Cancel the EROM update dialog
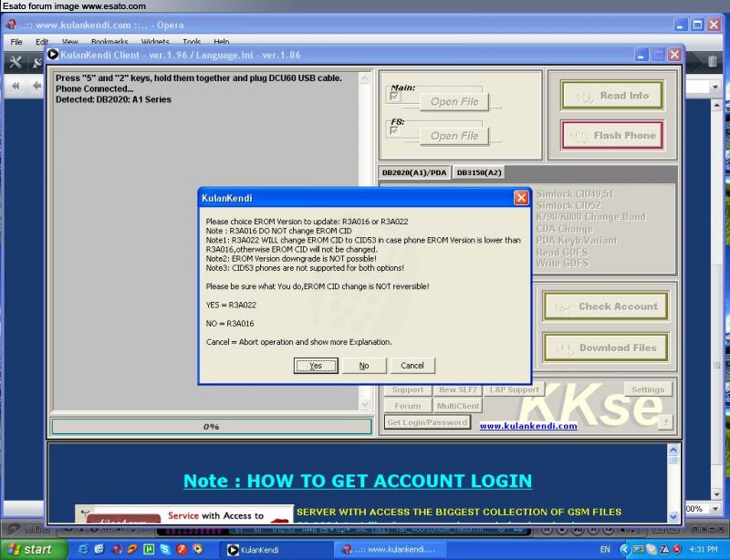The image size is (730, 560). tap(412, 366)
